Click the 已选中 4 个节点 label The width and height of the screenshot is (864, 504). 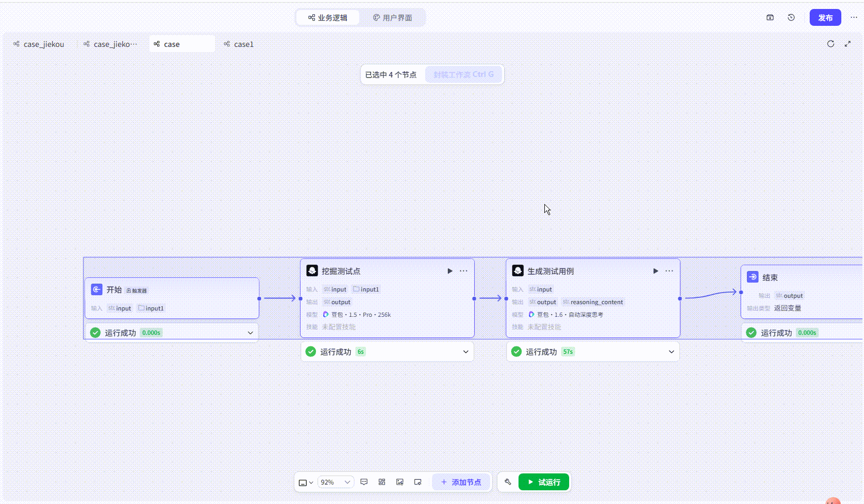click(391, 74)
